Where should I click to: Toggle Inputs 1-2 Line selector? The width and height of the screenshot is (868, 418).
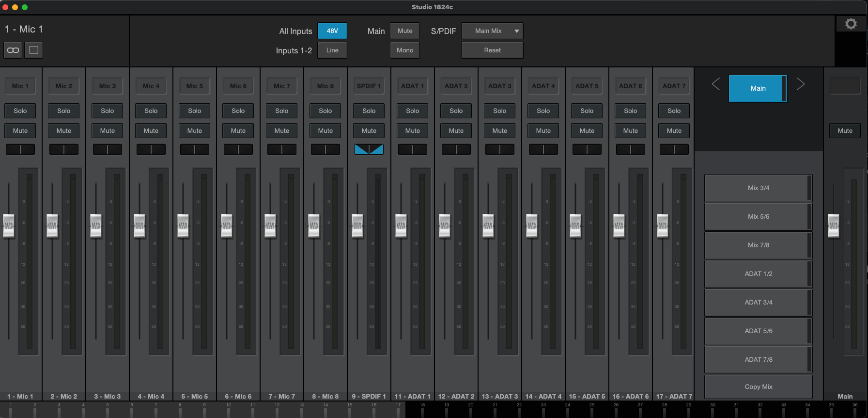tap(332, 50)
